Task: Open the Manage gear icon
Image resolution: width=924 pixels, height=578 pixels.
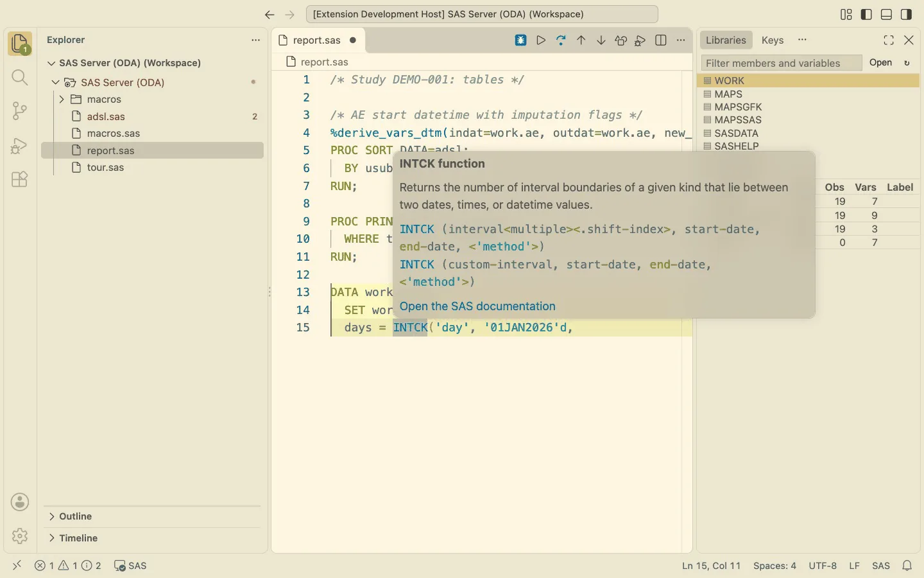Action: coord(20,536)
